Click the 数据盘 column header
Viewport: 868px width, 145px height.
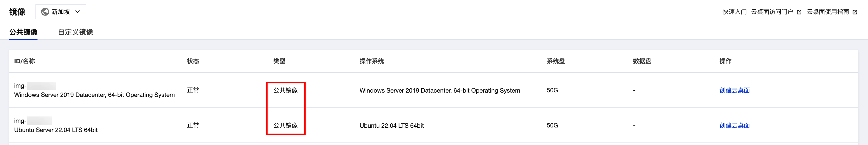(x=642, y=61)
